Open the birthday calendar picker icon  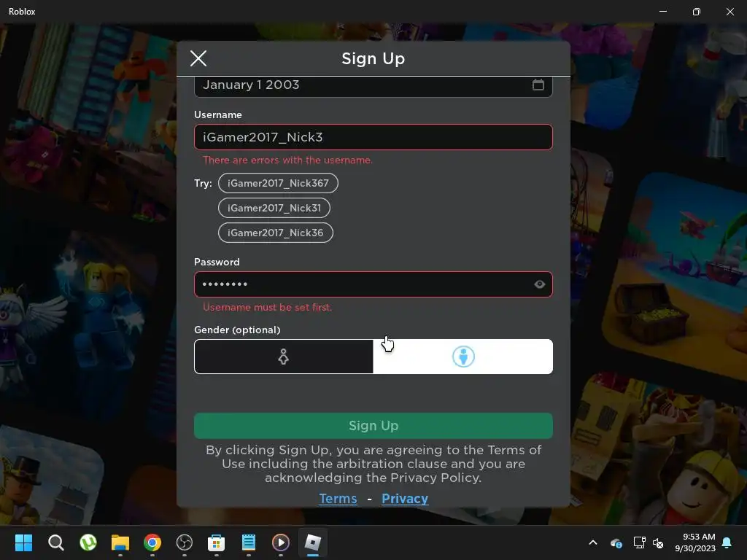538,85
